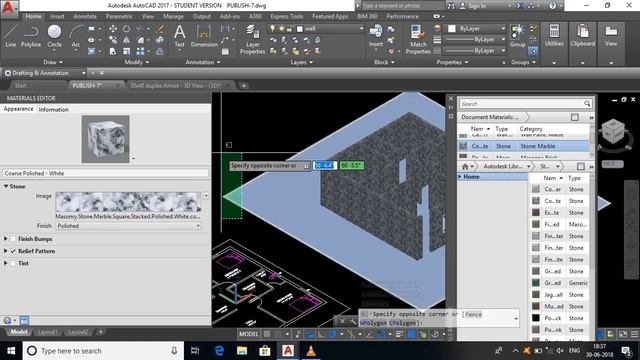Select the Rotate tool in Modify panel
Viewport: 640px width, 360px height.
[x=127, y=29]
